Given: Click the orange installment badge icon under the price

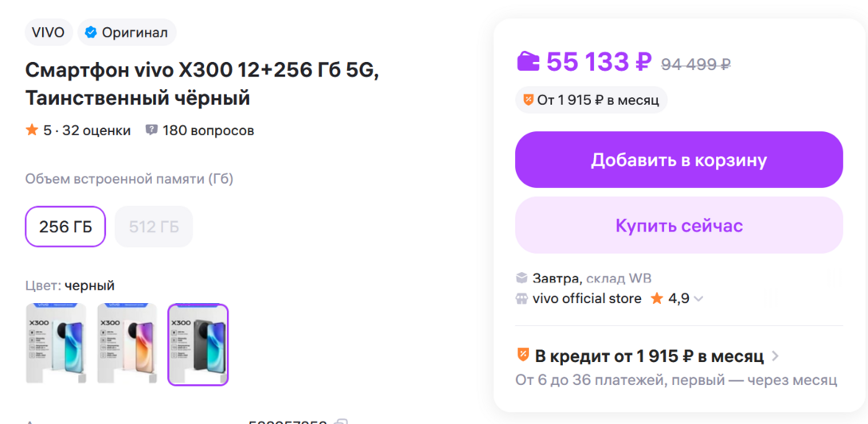Looking at the screenshot, I should (x=528, y=100).
